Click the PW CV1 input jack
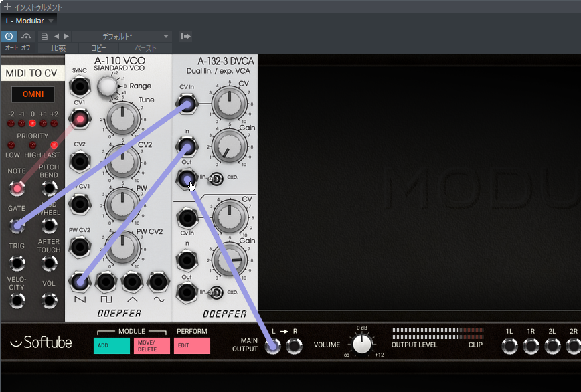 (80, 204)
